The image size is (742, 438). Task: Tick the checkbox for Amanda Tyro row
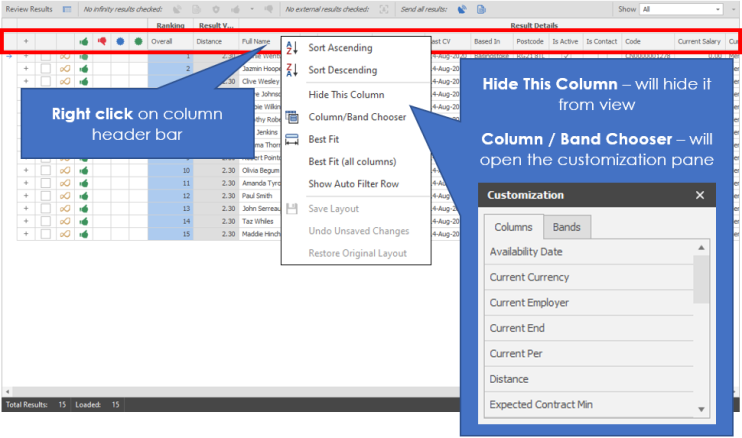pyautogui.click(x=46, y=184)
